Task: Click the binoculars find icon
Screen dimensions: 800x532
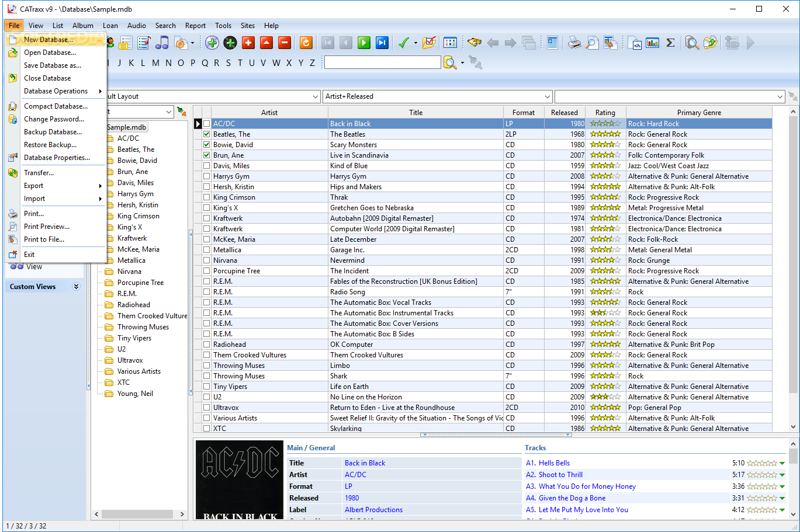Action: click(475, 43)
